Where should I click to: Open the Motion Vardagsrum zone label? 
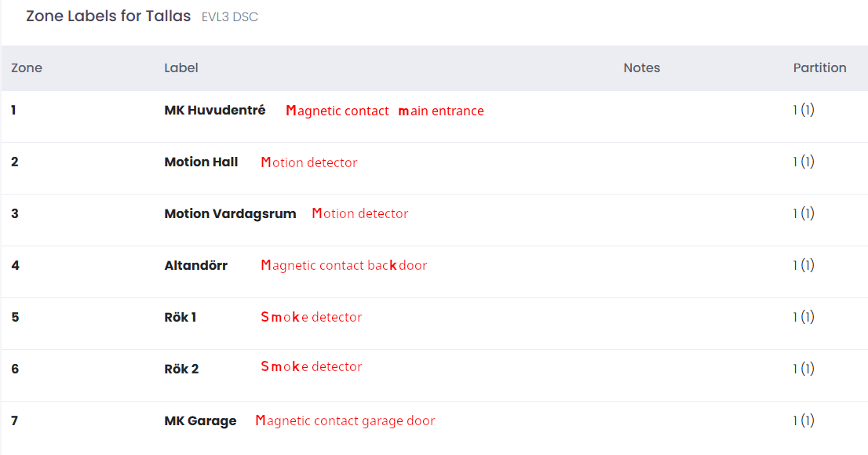pos(230,213)
